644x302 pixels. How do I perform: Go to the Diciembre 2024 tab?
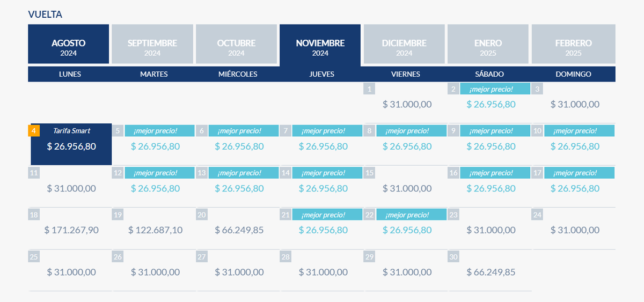404,47
